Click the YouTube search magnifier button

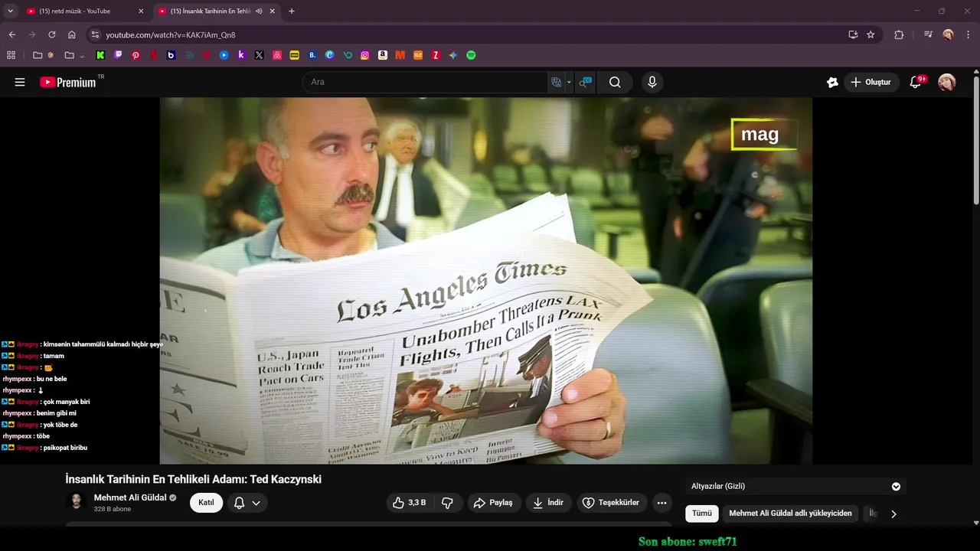click(x=615, y=82)
